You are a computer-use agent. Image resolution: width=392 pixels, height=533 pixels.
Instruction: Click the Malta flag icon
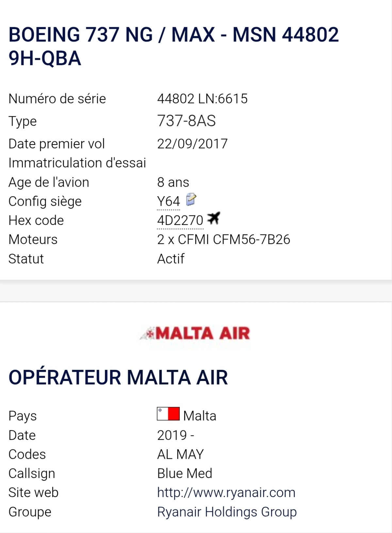click(x=168, y=414)
